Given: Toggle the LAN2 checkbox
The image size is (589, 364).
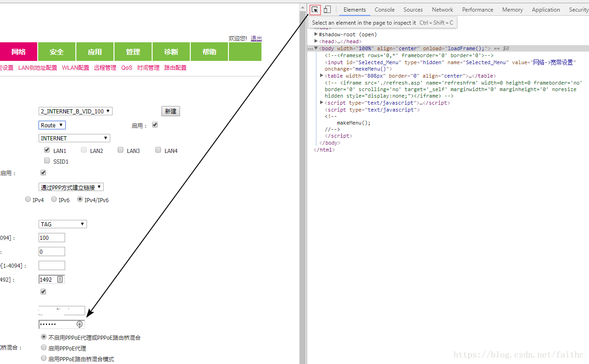Looking at the screenshot, I should pyautogui.click(x=84, y=150).
